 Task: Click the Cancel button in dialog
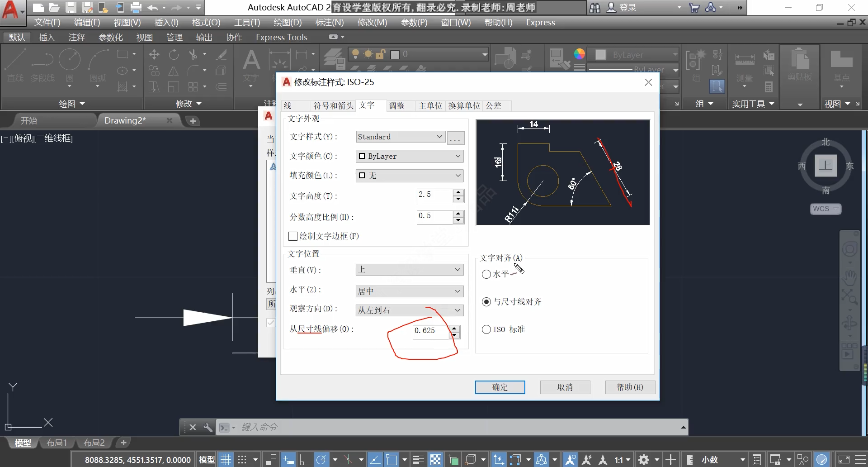pyautogui.click(x=565, y=387)
